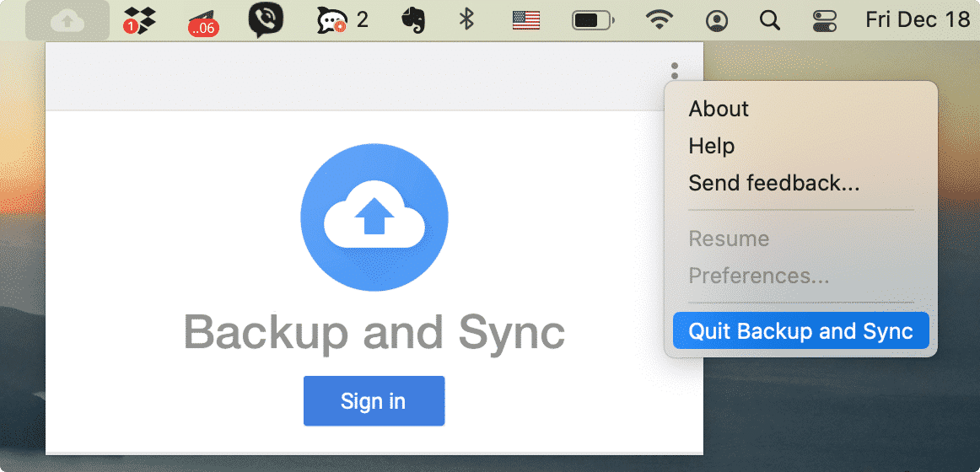Open the Viber menu bar icon

click(266, 20)
